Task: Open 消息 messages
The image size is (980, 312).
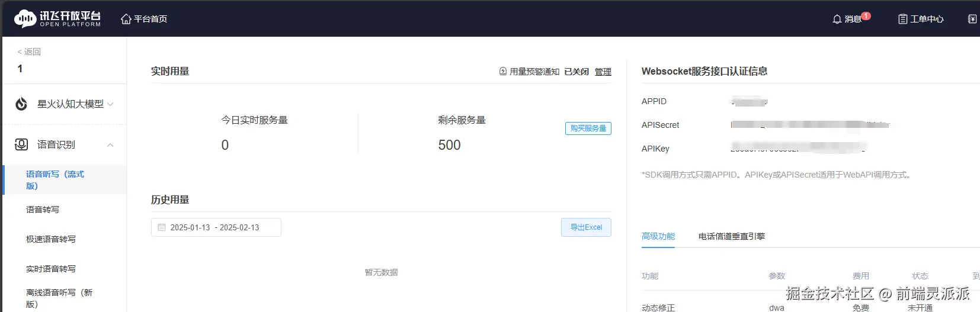Action: 853,19
